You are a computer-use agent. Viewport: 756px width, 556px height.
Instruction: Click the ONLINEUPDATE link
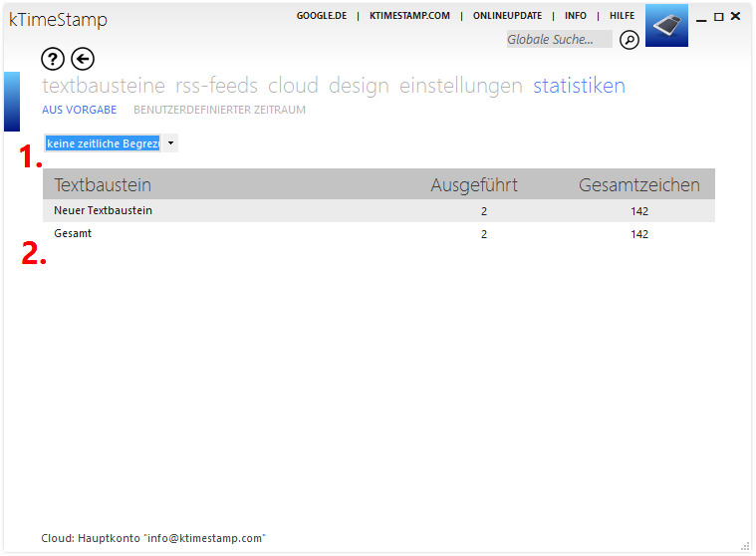(507, 16)
